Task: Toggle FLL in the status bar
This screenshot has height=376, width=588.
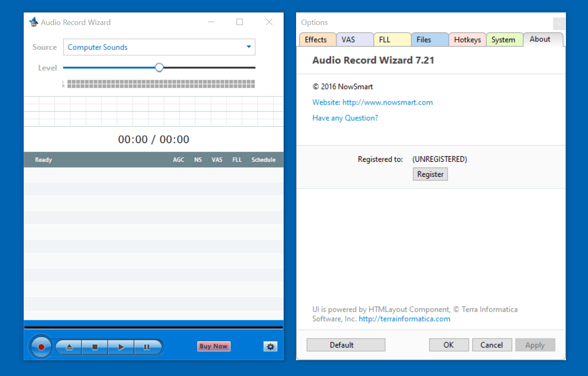Action: [237, 160]
